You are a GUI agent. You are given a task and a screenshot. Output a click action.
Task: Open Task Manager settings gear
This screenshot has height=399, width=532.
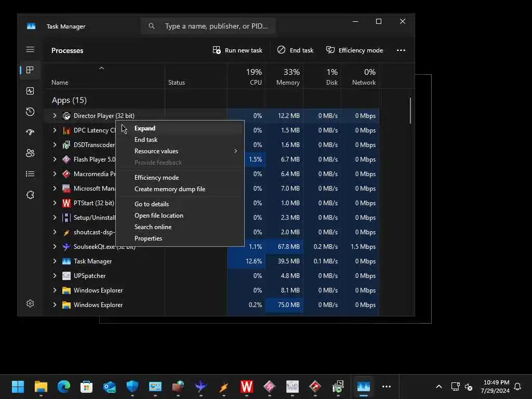[30, 303]
